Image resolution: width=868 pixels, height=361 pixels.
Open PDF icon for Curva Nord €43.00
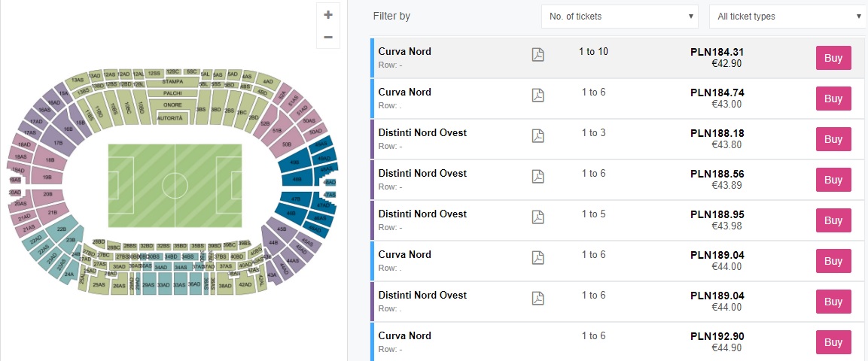pyautogui.click(x=538, y=96)
